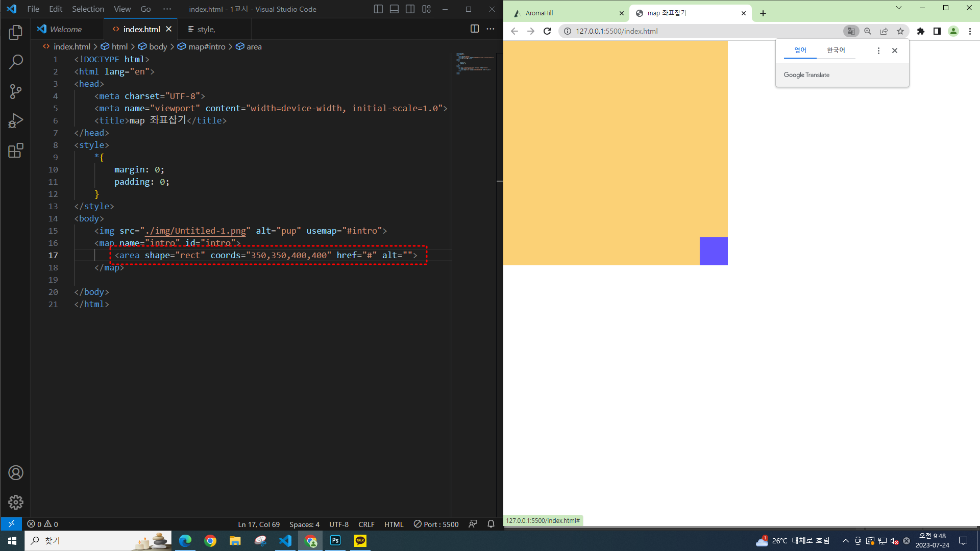Image resolution: width=980 pixels, height=551 pixels.
Task: Open the Selection menu
Action: point(88,9)
